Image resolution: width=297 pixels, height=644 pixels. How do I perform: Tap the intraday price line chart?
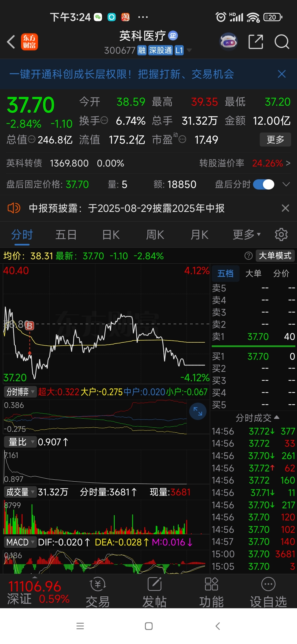[106, 324]
